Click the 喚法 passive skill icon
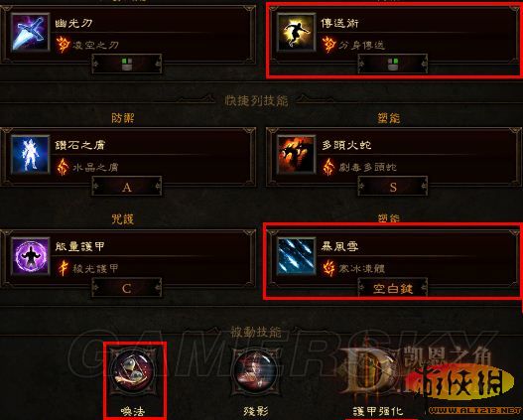Image resolution: width=523 pixels, height=420 pixels. pos(133,370)
